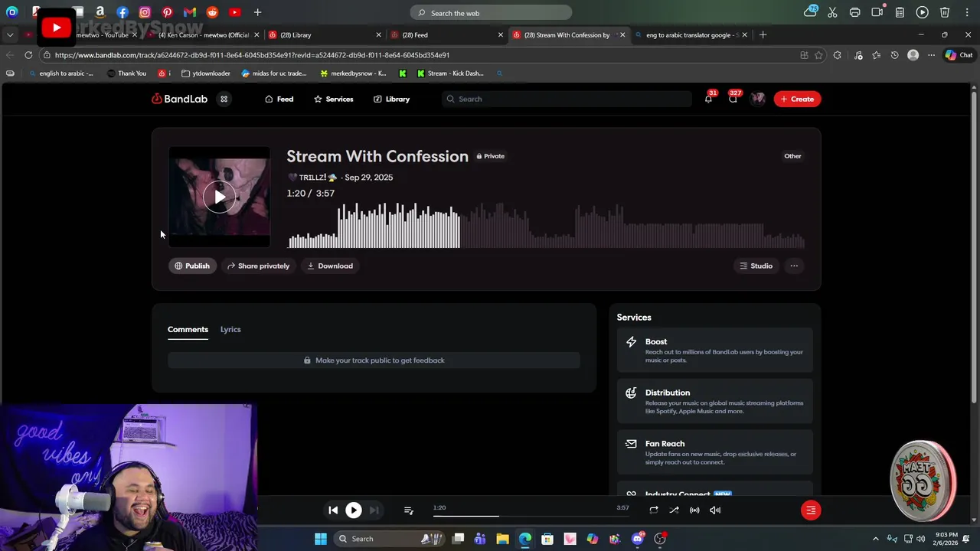Image resolution: width=980 pixels, height=551 pixels.
Task: Click the browser address bar URL
Action: [252, 55]
